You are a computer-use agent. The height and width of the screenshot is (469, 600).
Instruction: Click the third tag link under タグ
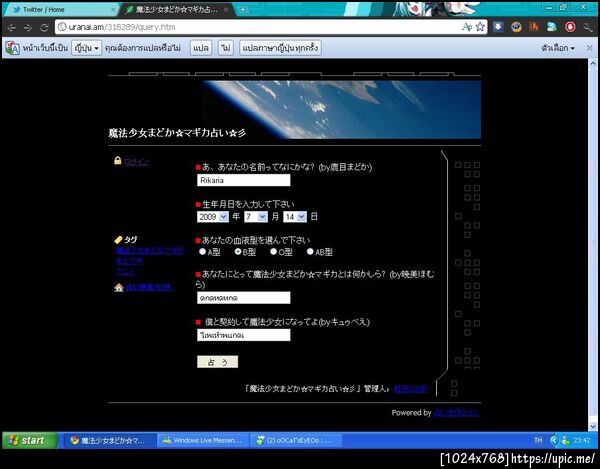click(x=126, y=272)
